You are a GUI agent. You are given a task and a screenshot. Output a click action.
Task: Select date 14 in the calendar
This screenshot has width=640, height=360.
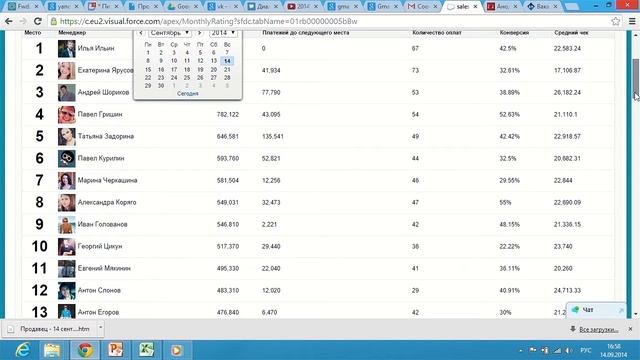tap(227, 61)
